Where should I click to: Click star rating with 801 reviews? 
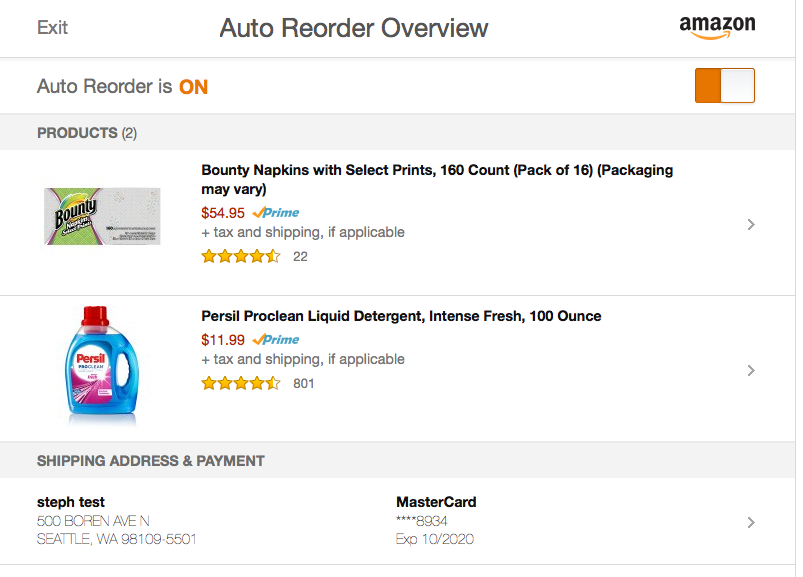tap(241, 383)
